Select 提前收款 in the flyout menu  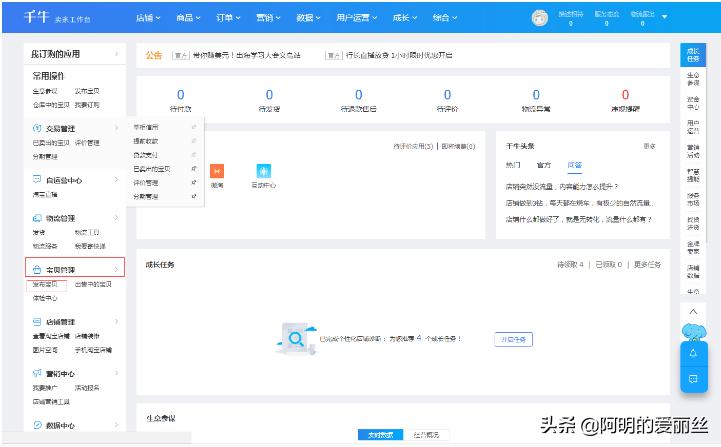(146, 141)
